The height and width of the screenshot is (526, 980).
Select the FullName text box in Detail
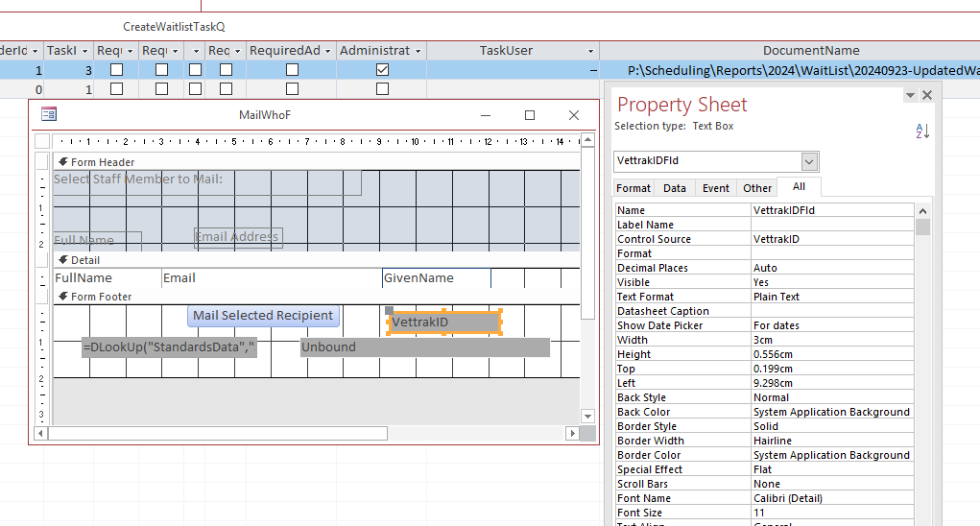tap(107, 278)
